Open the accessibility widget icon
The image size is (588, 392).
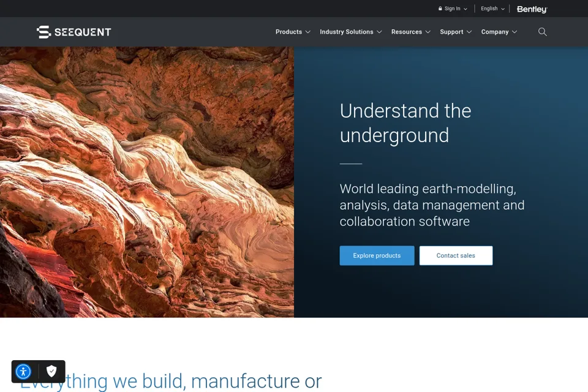coord(23,372)
